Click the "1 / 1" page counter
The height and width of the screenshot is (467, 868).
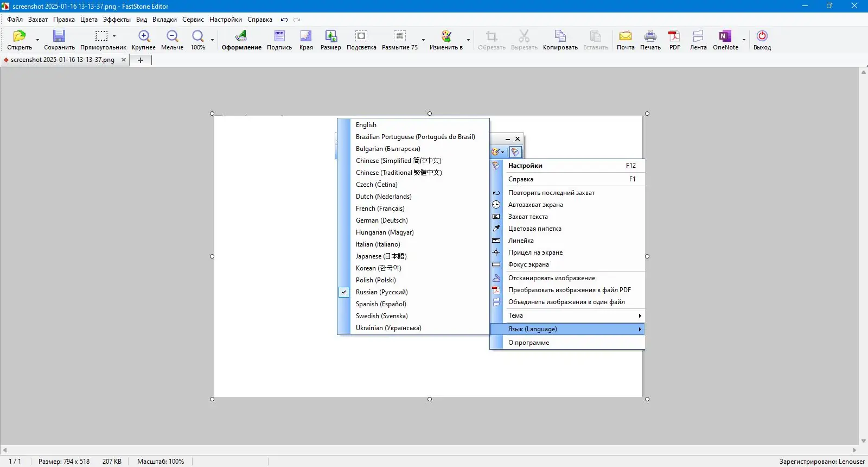[15, 462]
